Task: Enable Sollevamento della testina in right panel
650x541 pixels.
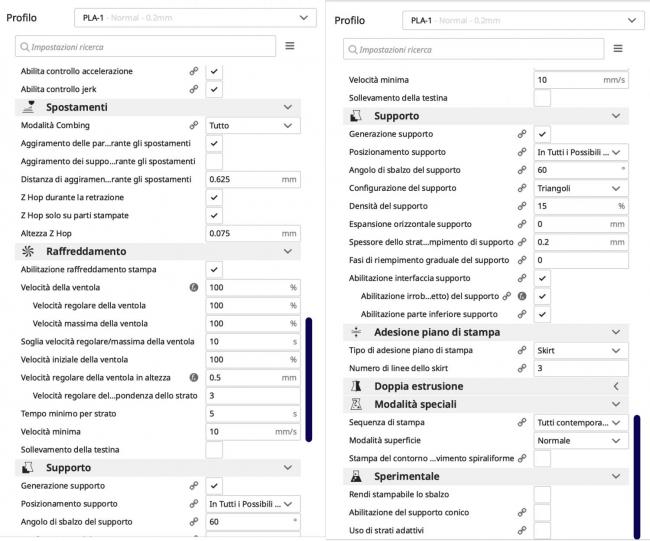Action: tap(542, 97)
